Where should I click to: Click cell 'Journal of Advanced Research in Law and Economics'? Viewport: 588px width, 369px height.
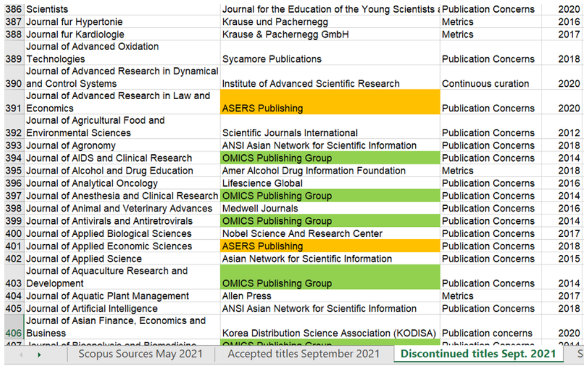[x=122, y=102]
